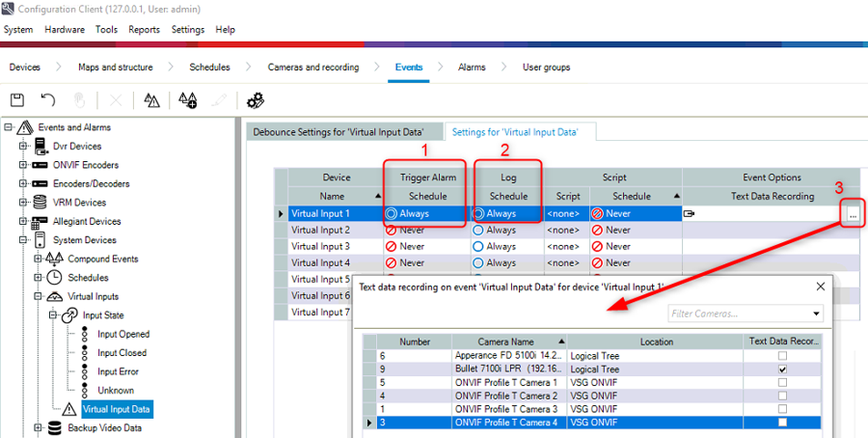
Task: Switch to Debounce Settings tab
Action: pyautogui.click(x=343, y=132)
